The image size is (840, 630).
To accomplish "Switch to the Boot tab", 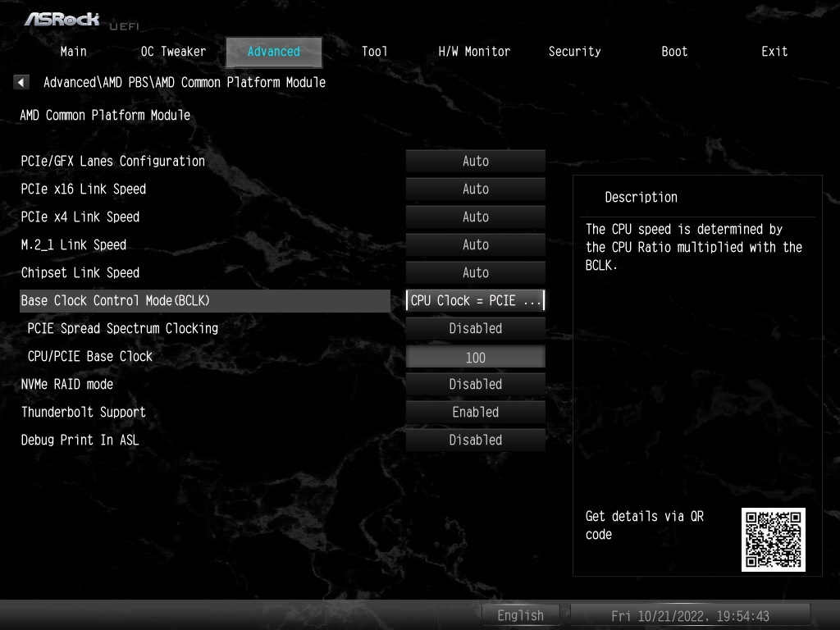I will (674, 52).
